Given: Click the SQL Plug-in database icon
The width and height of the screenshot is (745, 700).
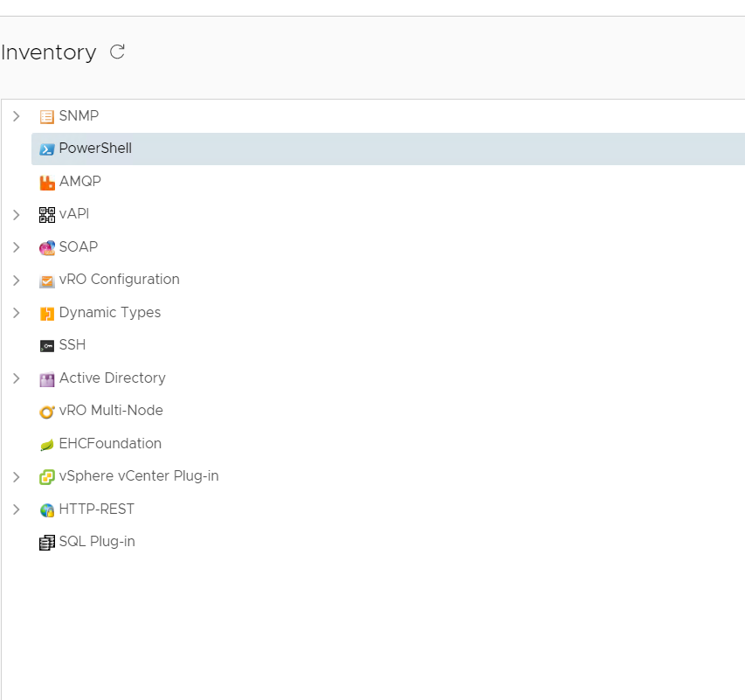Looking at the screenshot, I should coord(46,542).
